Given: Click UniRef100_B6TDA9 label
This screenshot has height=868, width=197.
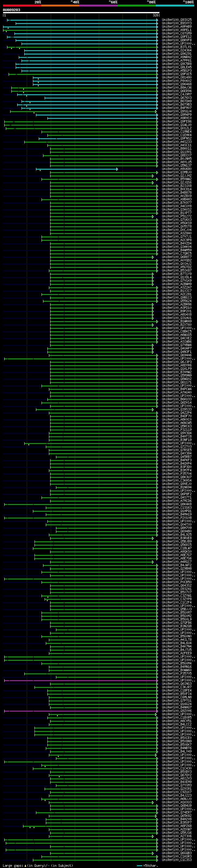Looking at the screenshot, I should pos(177,101).
